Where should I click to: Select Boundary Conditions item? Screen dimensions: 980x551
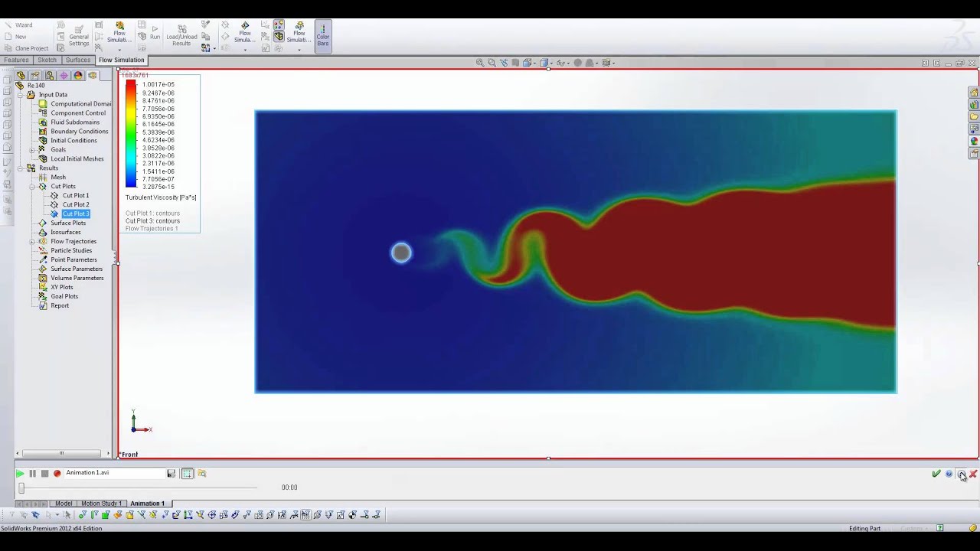pyautogui.click(x=73, y=132)
